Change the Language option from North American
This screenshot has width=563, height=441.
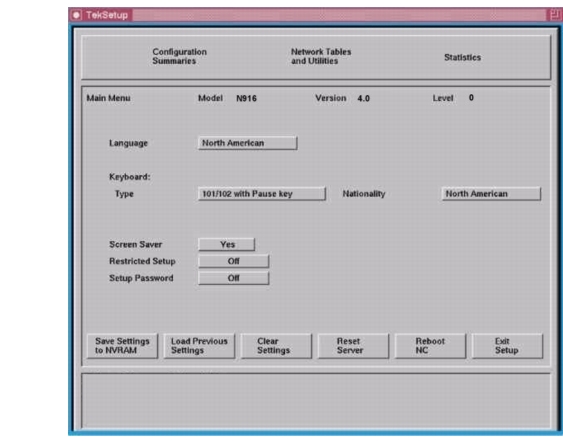[247, 143]
